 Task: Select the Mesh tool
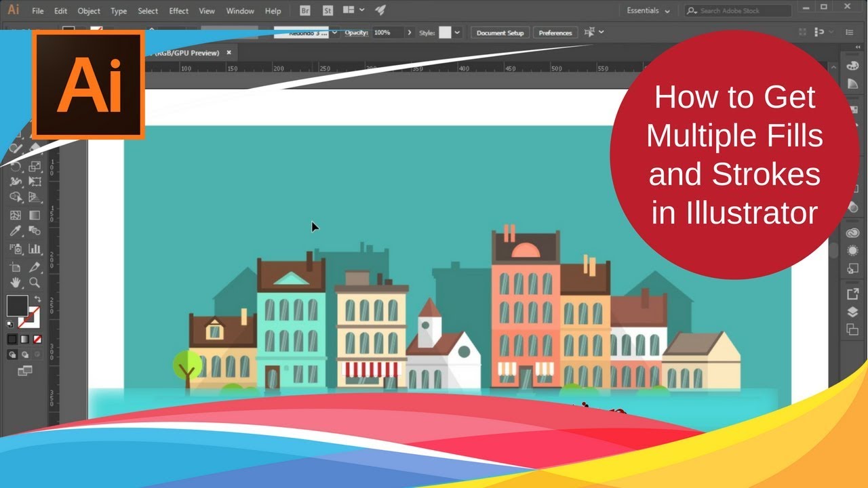coord(16,216)
